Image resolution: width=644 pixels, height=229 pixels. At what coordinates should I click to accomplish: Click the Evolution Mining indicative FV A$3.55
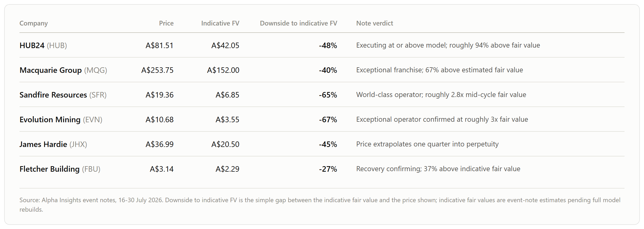227,120
